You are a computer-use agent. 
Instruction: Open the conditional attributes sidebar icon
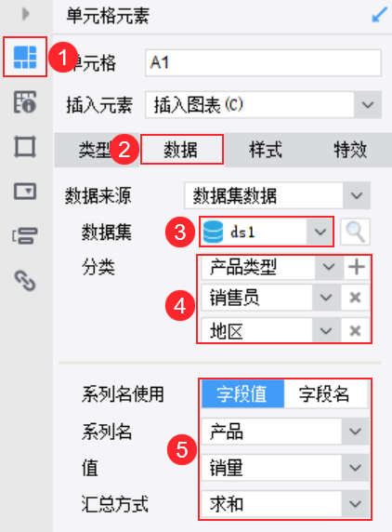(x=25, y=236)
